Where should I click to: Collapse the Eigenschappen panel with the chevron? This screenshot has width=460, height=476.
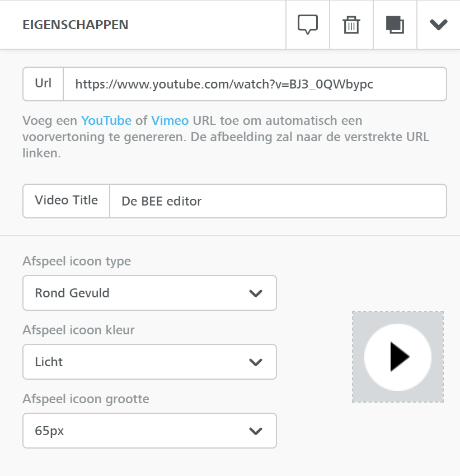click(x=439, y=25)
